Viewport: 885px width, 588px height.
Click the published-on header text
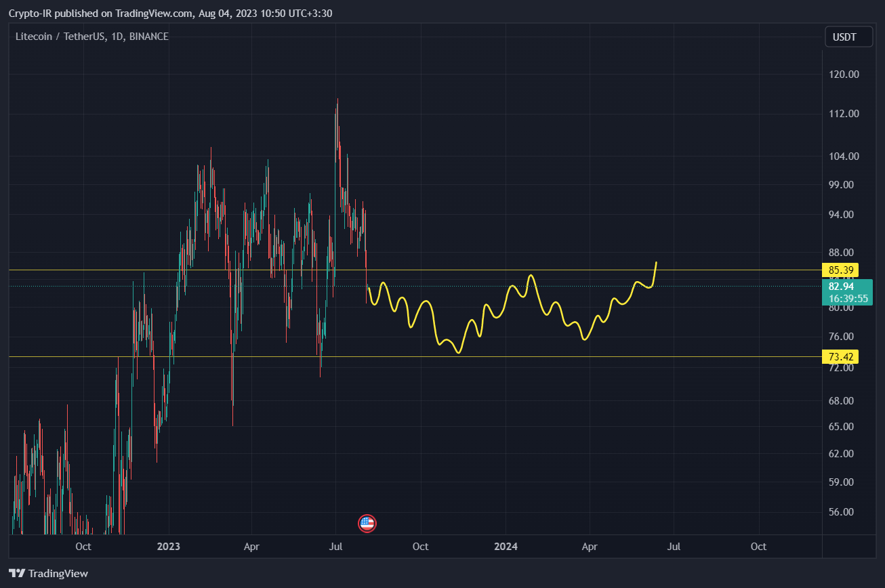click(170, 13)
